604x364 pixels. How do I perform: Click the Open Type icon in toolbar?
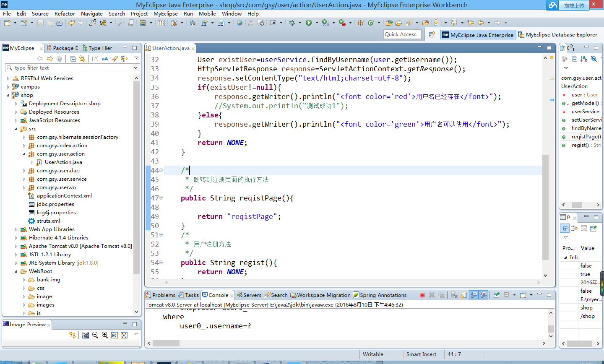389,23
